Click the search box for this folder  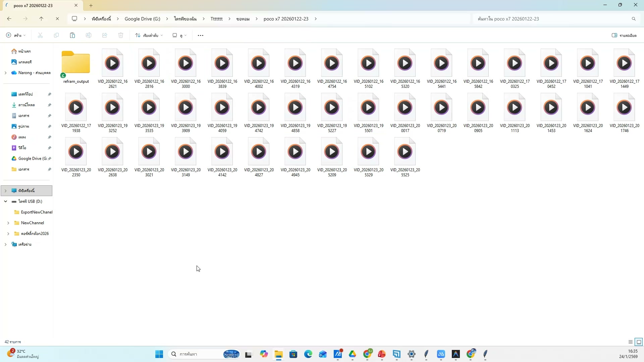pyautogui.click(x=553, y=19)
